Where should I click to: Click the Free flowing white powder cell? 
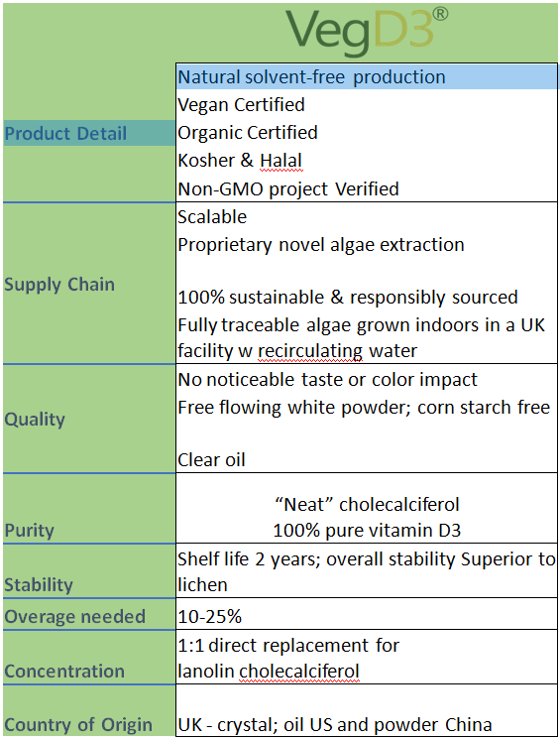tap(367, 408)
